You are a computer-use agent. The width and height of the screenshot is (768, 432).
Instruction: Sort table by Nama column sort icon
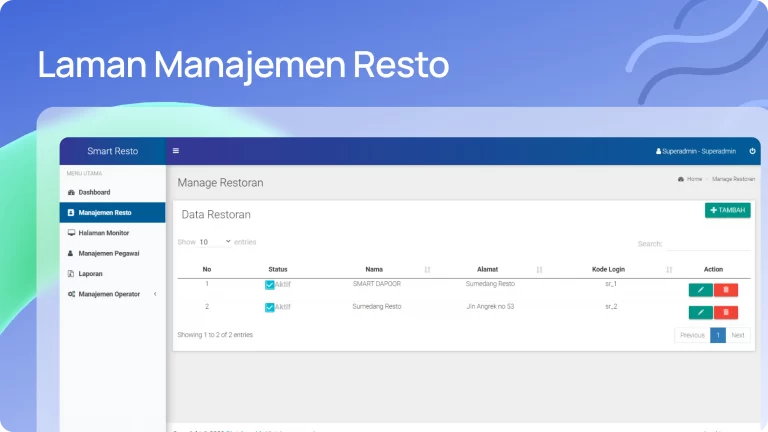click(427, 270)
